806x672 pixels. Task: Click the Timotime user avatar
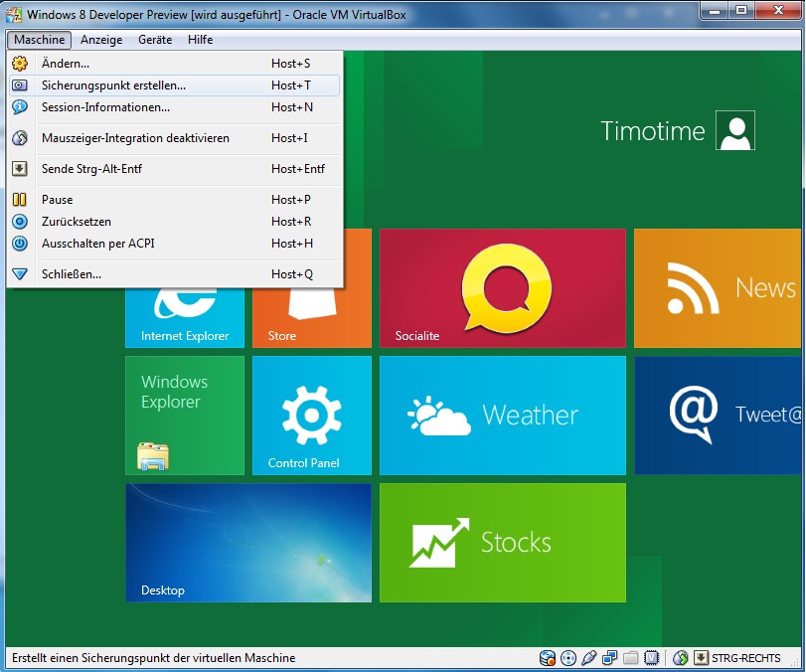click(x=735, y=130)
